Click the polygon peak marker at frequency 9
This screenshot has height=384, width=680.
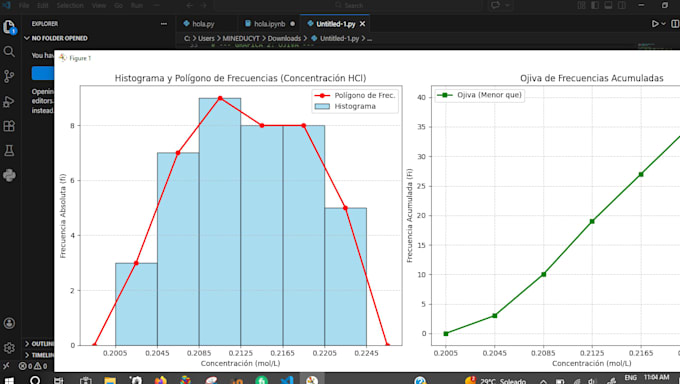click(x=220, y=98)
